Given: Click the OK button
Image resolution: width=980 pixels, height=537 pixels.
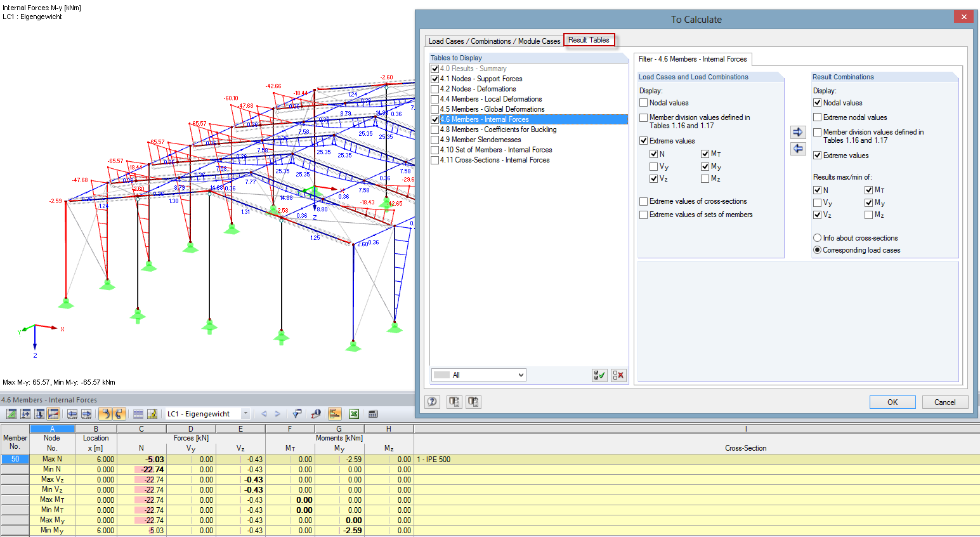Looking at the screenshot, I should [x=892, y=402].
